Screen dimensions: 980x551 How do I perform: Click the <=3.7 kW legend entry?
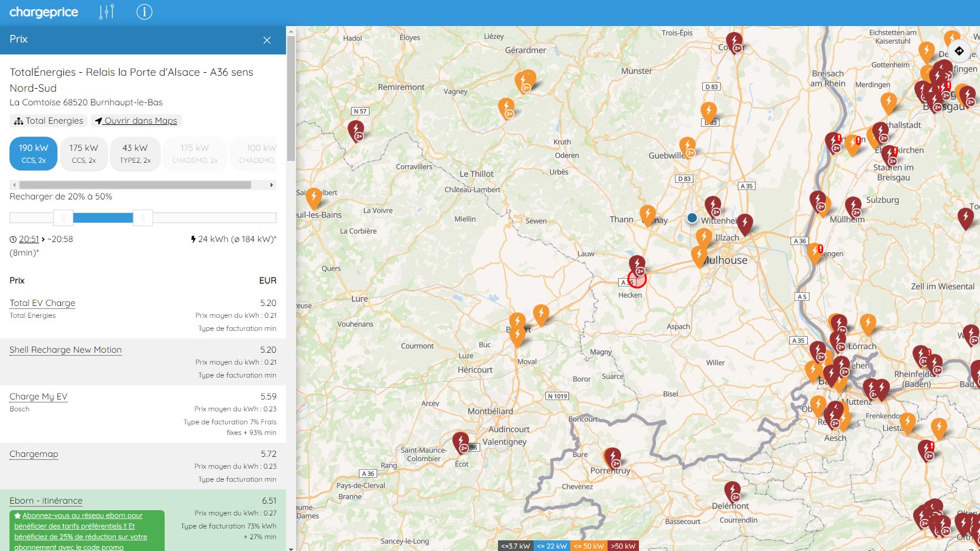(x=515, y=546)
